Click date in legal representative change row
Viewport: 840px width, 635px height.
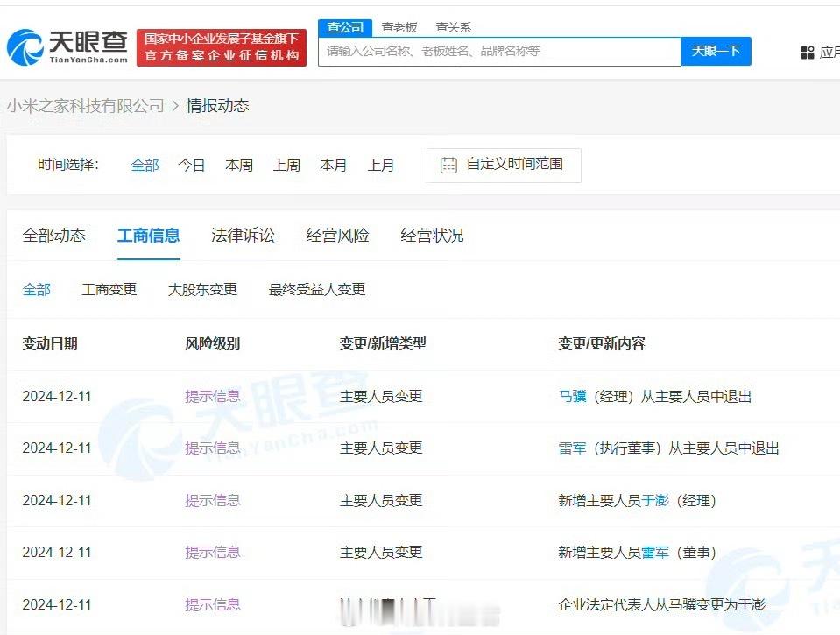pyautogui.click(x=57, y=605)
